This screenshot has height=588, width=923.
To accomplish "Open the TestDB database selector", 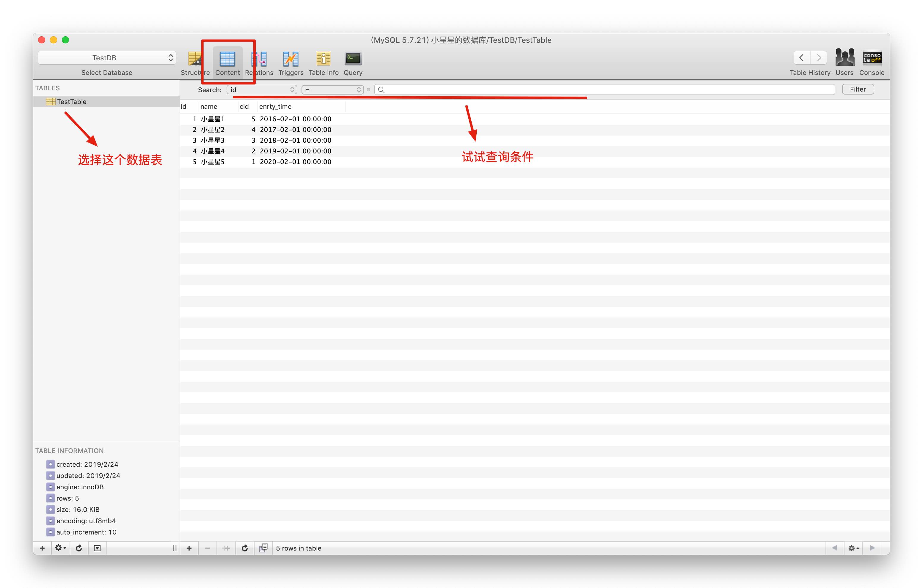I will pos(107,58).
